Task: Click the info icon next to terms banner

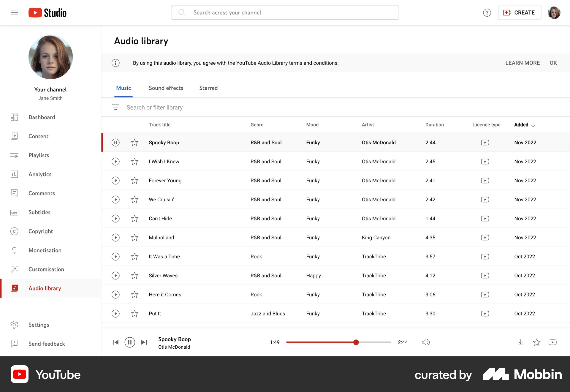Action: coord(115,63)
